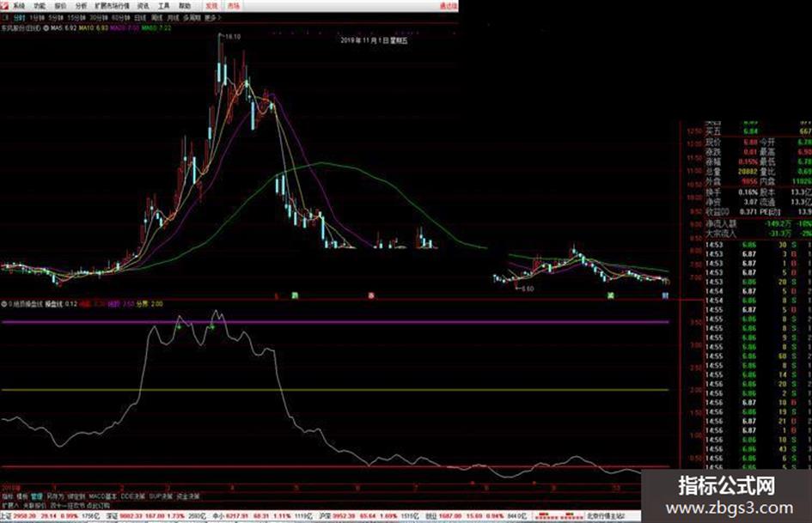Click the round icon beside MA5 legend
Screen dimensions: 812x523
point(46,28)
